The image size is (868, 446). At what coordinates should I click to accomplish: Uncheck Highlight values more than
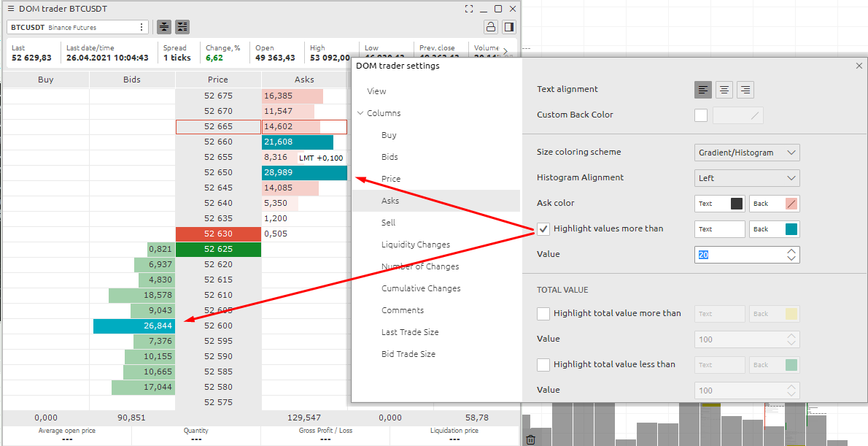click(x=543, y=229)
